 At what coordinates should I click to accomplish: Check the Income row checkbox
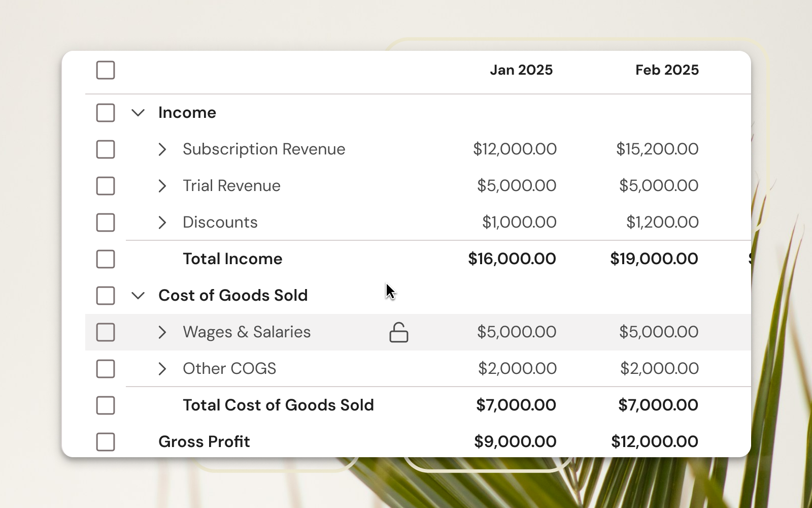pyautogui.click(x=106, y=113)
